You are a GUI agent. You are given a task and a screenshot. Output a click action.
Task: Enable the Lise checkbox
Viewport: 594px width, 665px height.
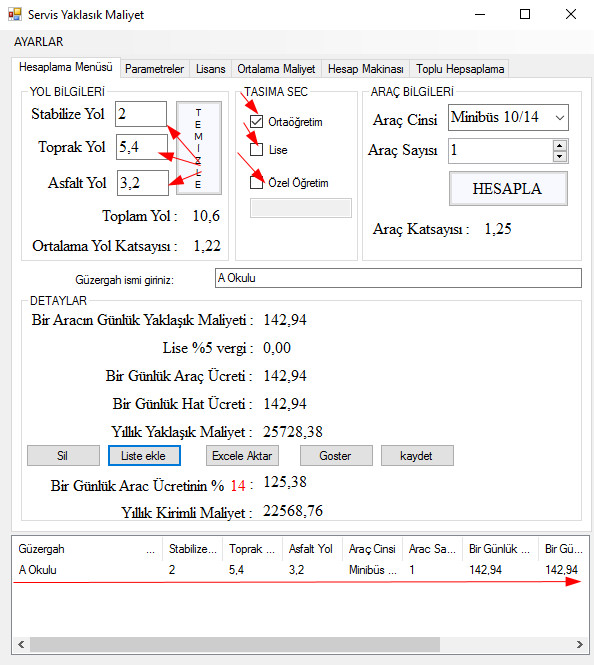(x=257, y=150)
